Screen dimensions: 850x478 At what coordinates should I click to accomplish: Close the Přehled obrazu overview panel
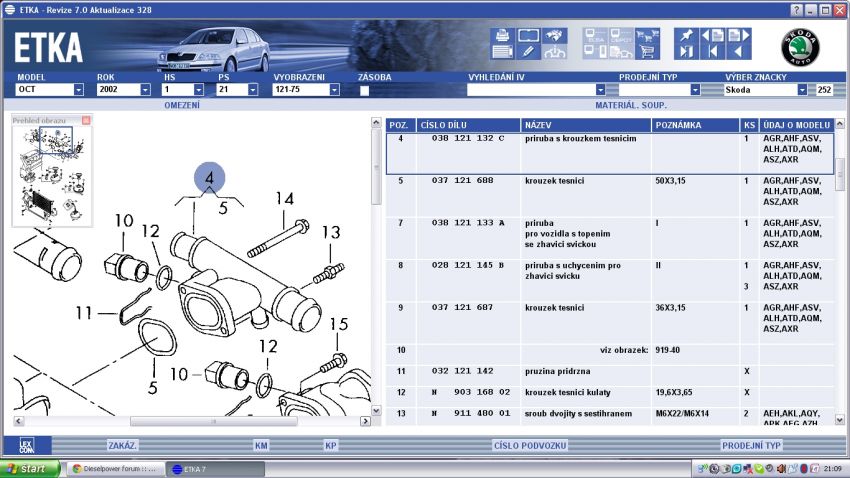[x=86, y=120]
